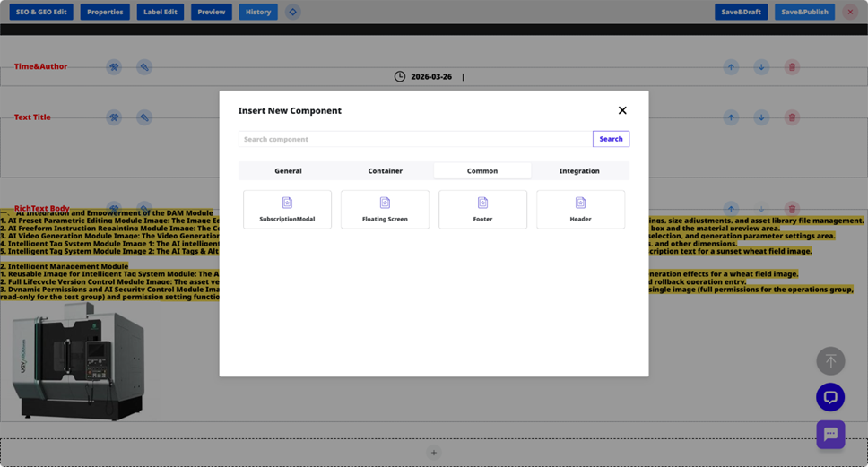Select the Time&Author label
The image size is (868, 467).
40,66
